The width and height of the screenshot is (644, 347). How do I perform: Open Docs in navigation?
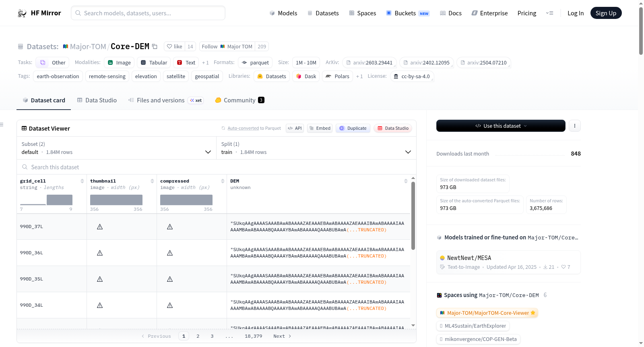tap(450, 13)
